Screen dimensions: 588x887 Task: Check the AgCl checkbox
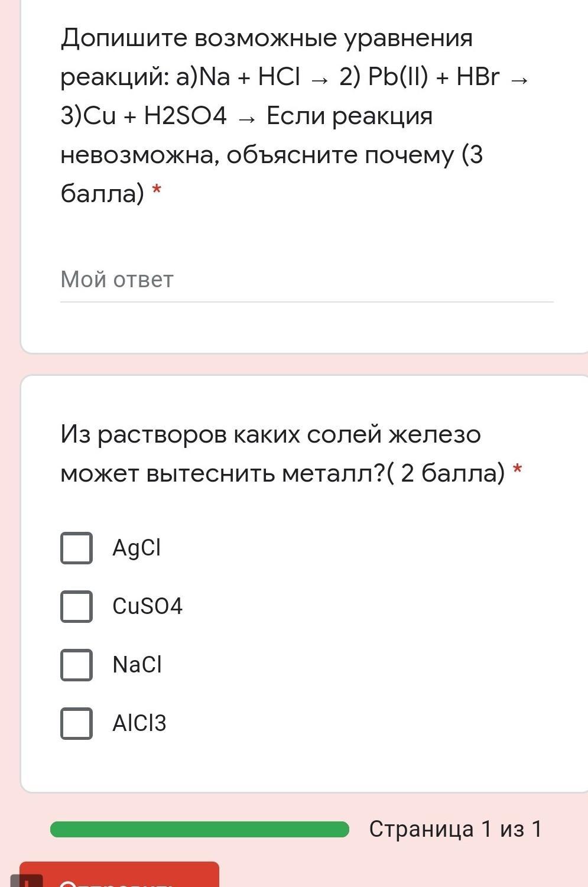(76, 548)
